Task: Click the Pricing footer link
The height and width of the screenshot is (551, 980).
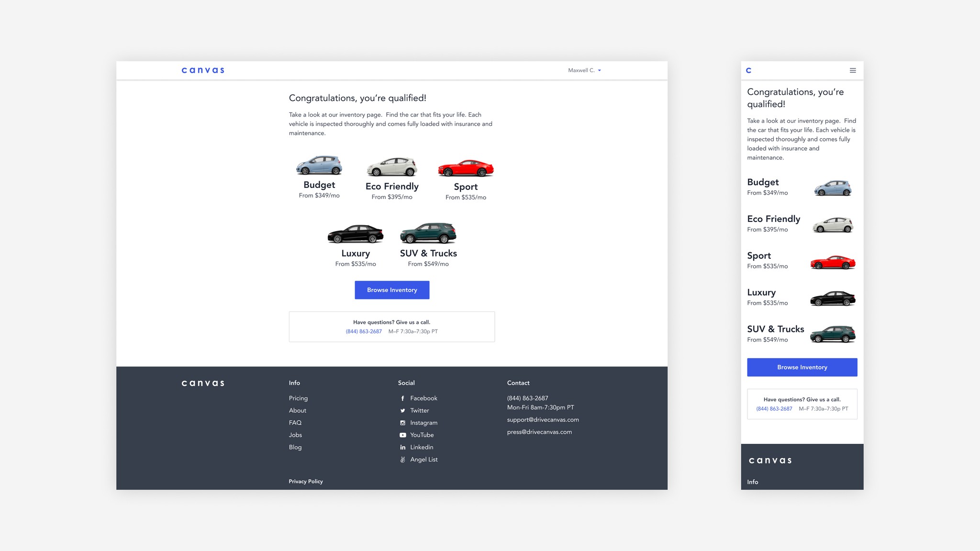Action: (x=298, y=397)
